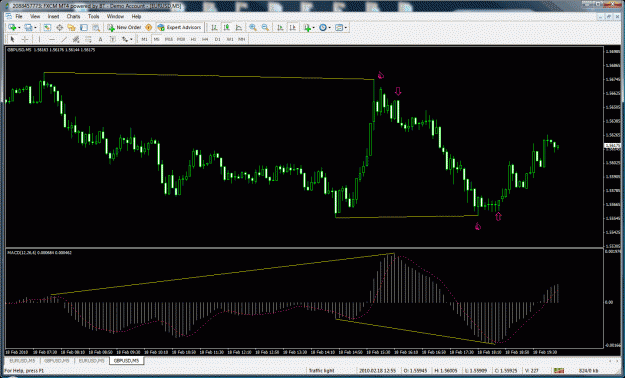Select the horizontal line drawing tool
This screenshot has height=378, width=625.
[x=51, y=39]
